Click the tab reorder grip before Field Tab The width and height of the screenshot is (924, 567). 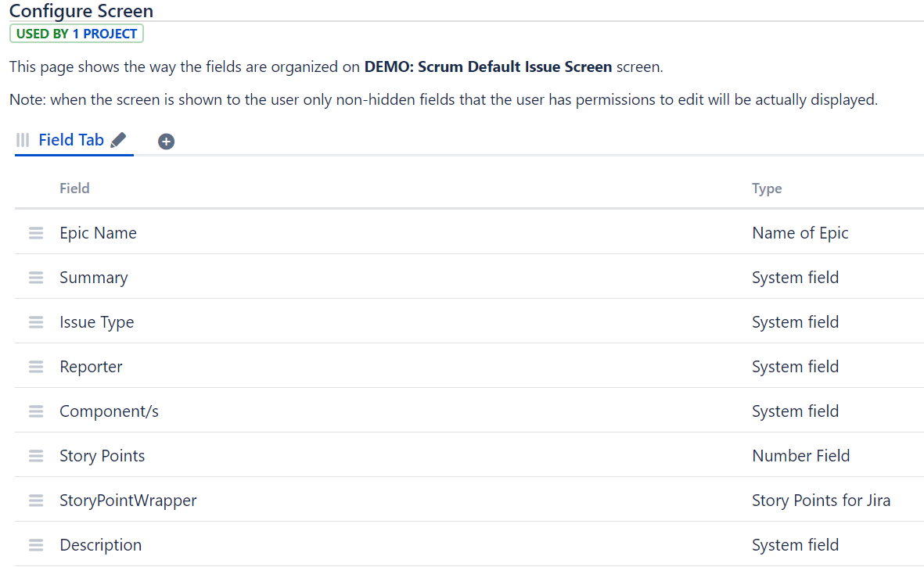[23, 140]
